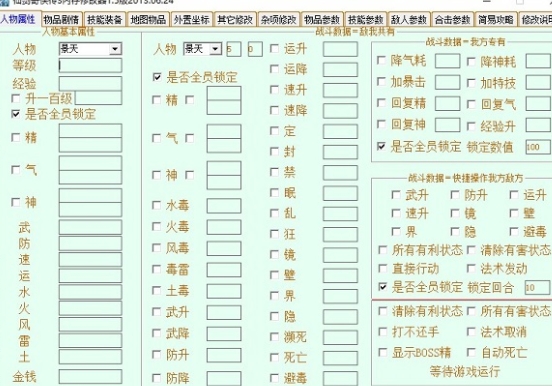
Task: Tick the 清除有利状态 checkbox
Action: (x=383, y=311)
